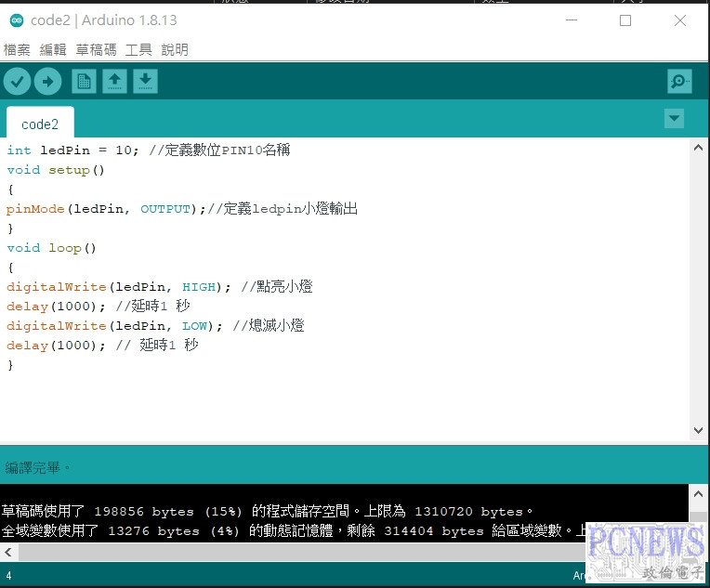Close the Arduino window
The width and height of the screenshot is (710, 588).
click(x=680, y=20)
